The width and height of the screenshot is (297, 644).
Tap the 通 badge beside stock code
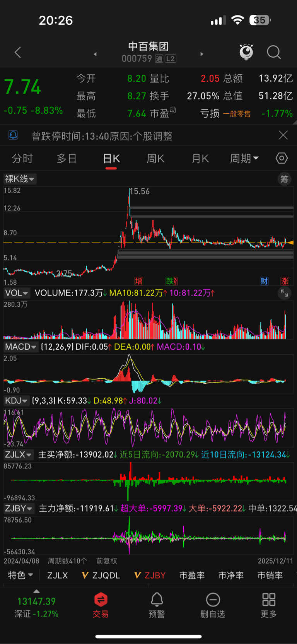(159, 59)
